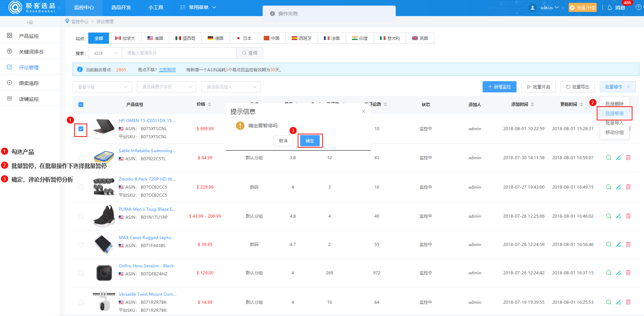Image resolution: width=644 pixels, height=316 pixels.
Task: Switch to 选品开发 top tab
Action: tap(121, 7)
